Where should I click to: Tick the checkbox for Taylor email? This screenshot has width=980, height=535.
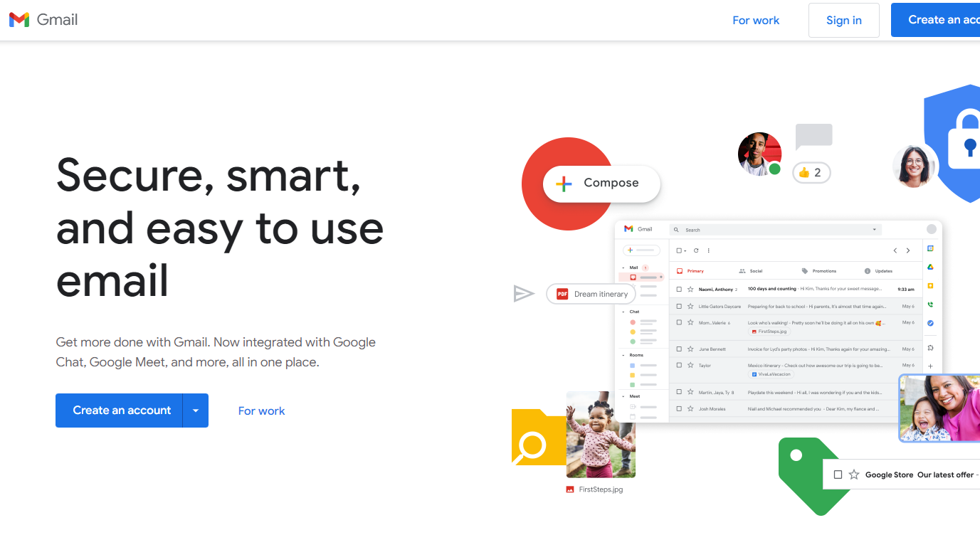(x=679, y=365)
